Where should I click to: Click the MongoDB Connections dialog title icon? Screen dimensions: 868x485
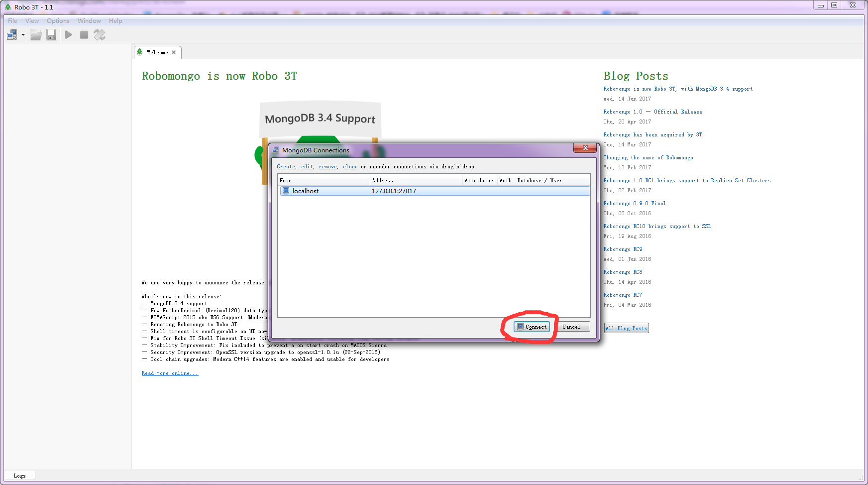click(275, 150)
